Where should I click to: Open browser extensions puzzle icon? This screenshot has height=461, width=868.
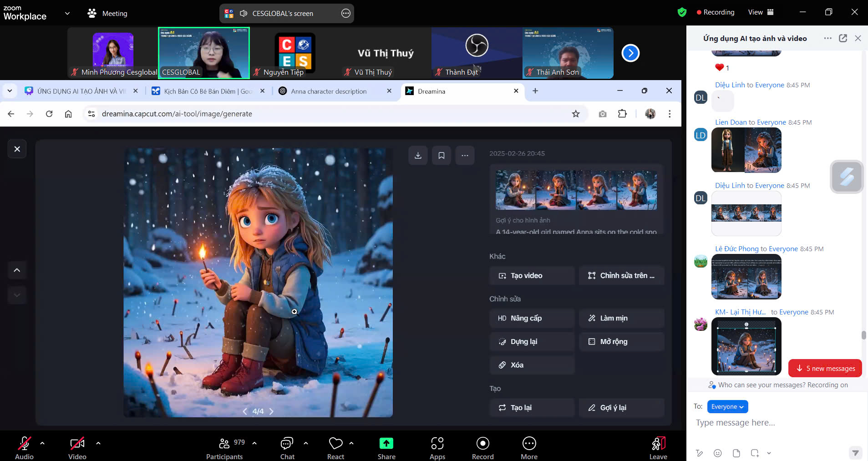coord(622,114)
